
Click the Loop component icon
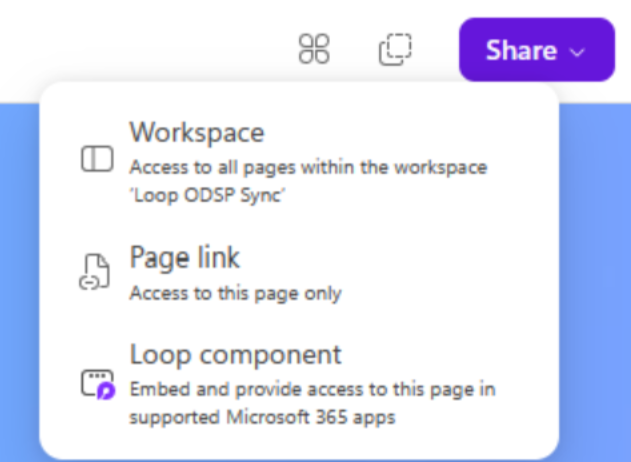pyautogui.click(x=97, y=384)
